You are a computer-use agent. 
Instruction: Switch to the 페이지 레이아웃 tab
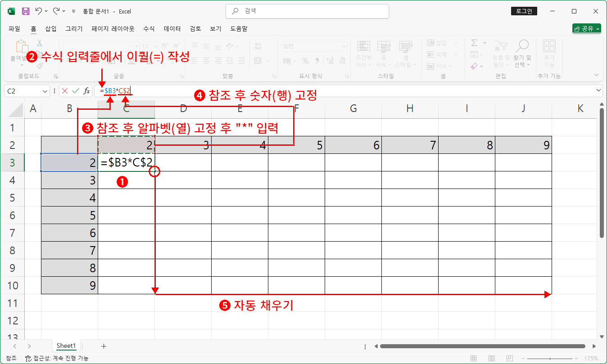113,28
